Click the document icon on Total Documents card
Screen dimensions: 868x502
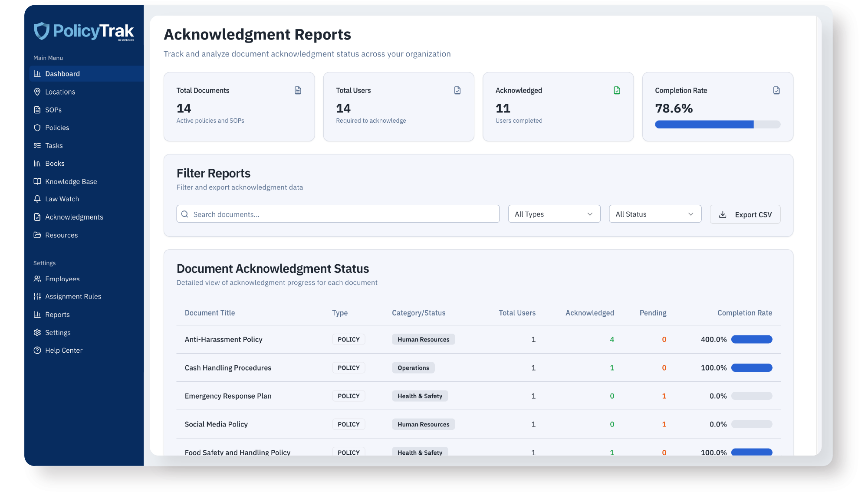(298, 90)
